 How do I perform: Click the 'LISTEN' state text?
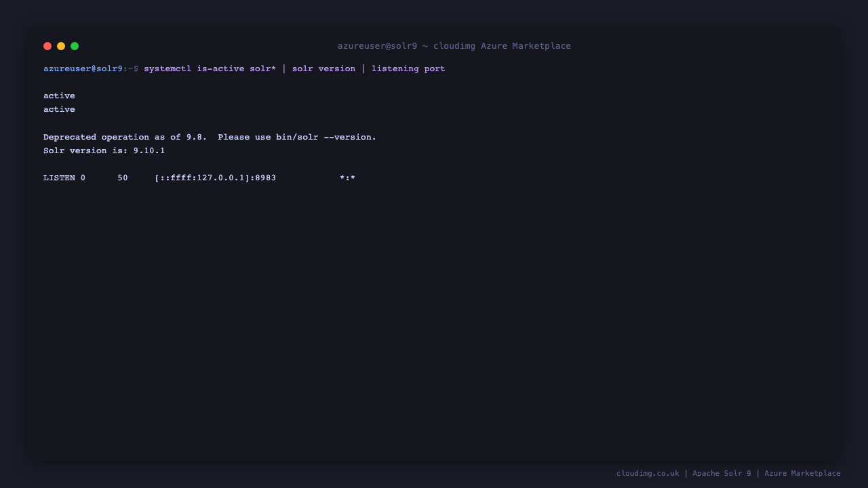59,178
